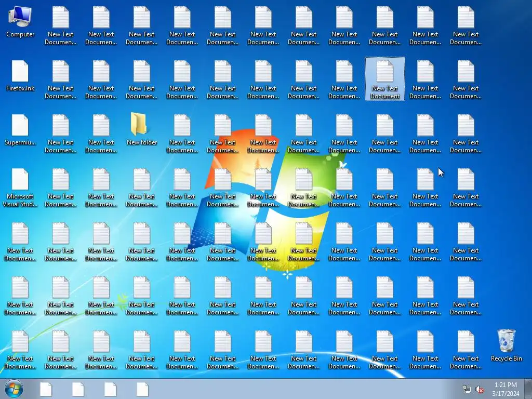The image size is (532, 399).
Task: Select text document directly below Microsoft Visual Stud...
Action: pos(20,242)
